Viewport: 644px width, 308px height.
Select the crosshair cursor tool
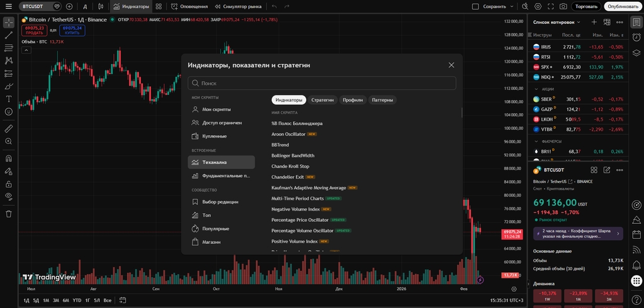[9, 23]
